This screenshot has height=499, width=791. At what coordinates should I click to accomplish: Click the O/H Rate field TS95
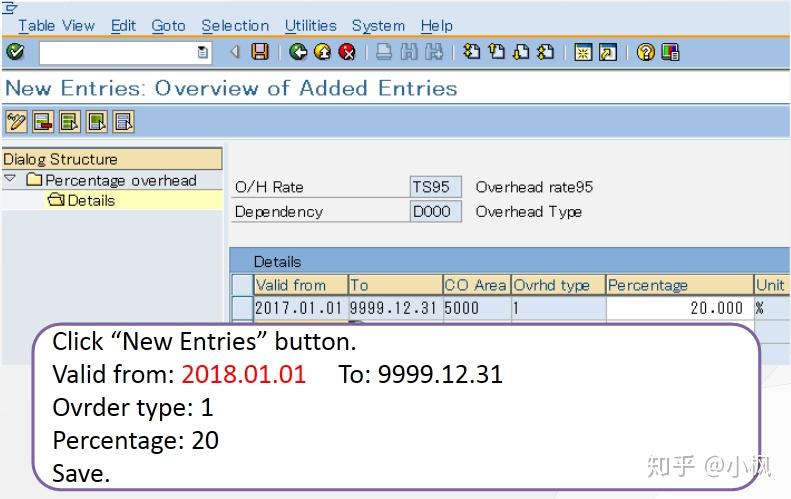(435, 187)
